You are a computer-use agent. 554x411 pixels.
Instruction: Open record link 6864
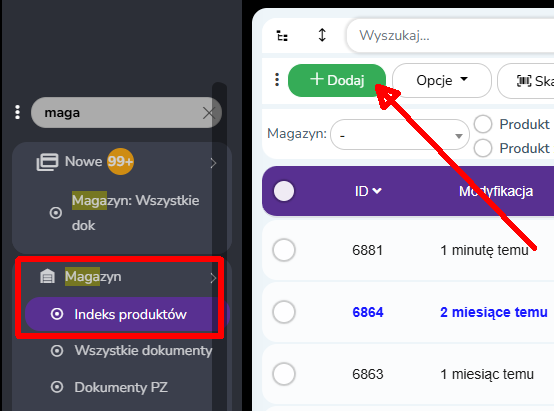[368, 312]
